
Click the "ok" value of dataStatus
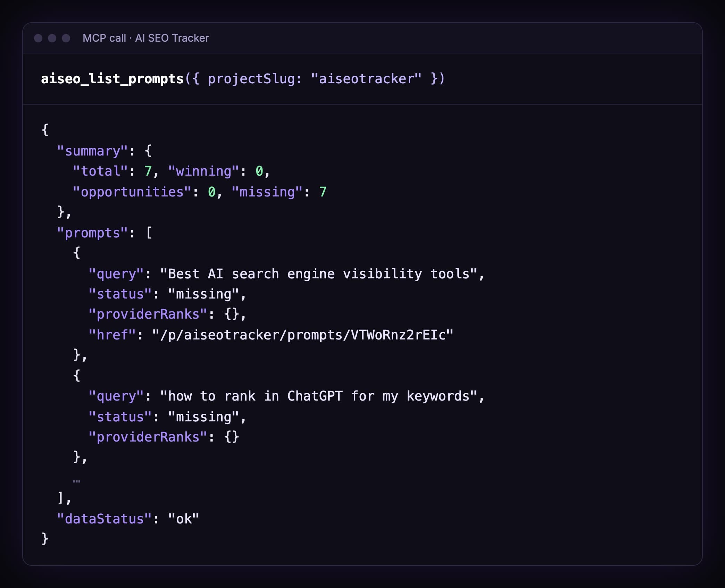pos(184,519)
